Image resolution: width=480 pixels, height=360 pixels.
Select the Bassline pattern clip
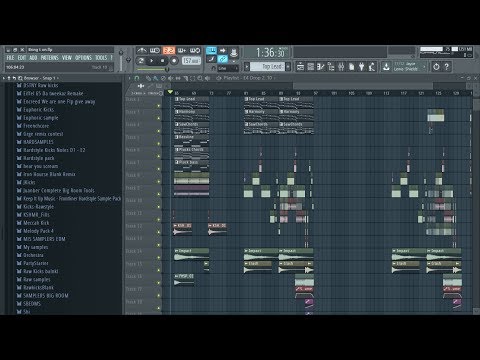point(191,140)
